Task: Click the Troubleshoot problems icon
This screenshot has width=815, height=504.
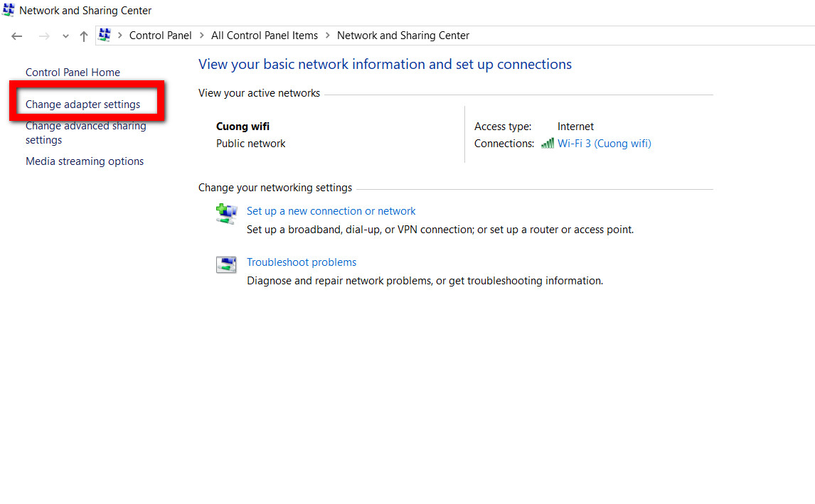Action: (226, 264)
